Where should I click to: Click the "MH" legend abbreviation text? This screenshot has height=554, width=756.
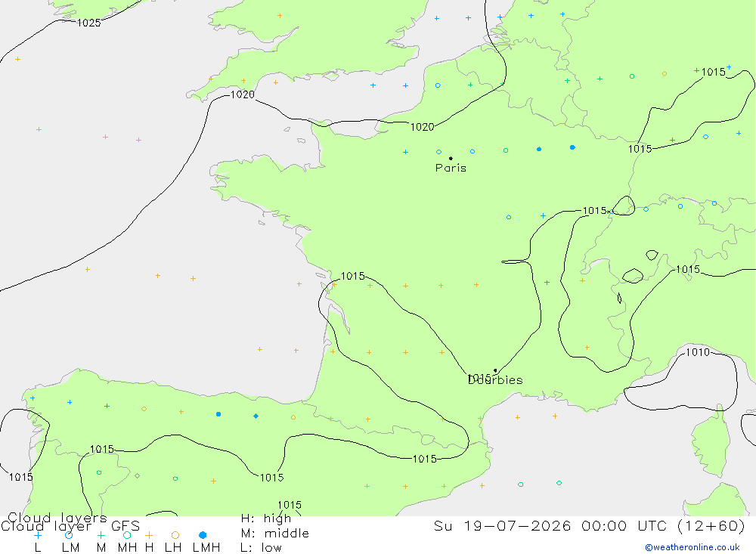127,548
